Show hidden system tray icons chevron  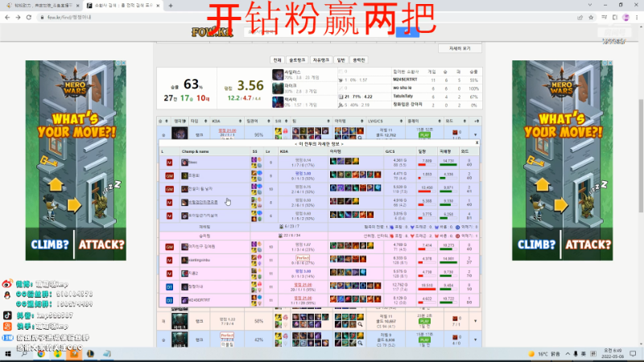(568, 354)
